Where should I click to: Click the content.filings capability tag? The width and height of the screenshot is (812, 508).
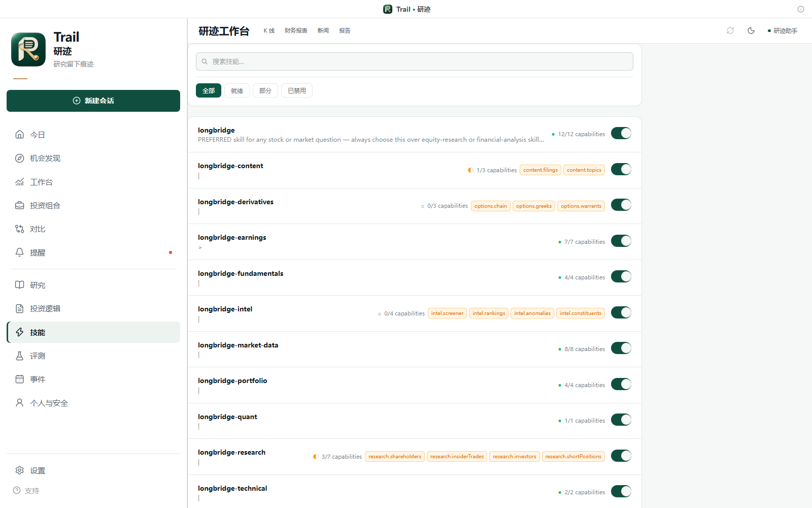click(540, 170)
